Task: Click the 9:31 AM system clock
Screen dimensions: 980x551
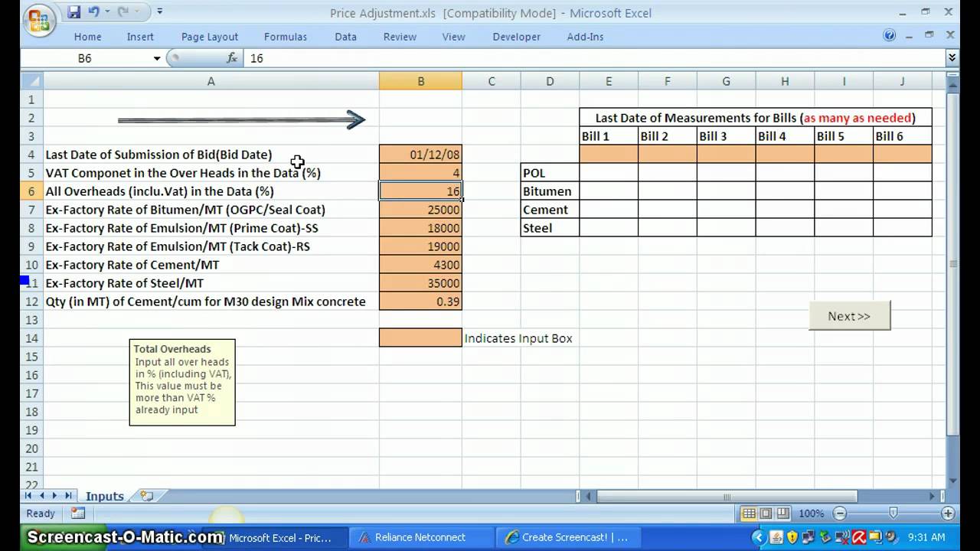Action: click(x=928, y=537)
